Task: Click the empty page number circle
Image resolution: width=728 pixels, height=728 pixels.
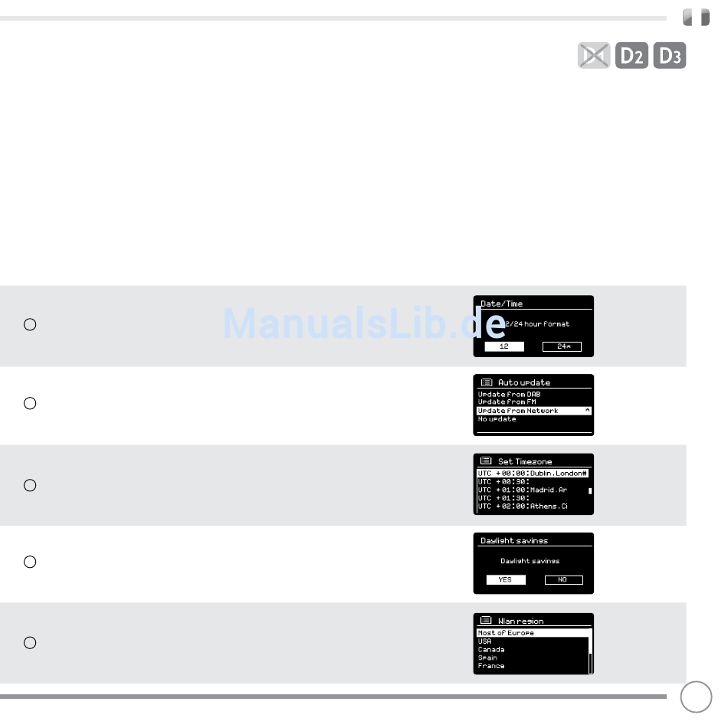Action: tap(696, 697)
